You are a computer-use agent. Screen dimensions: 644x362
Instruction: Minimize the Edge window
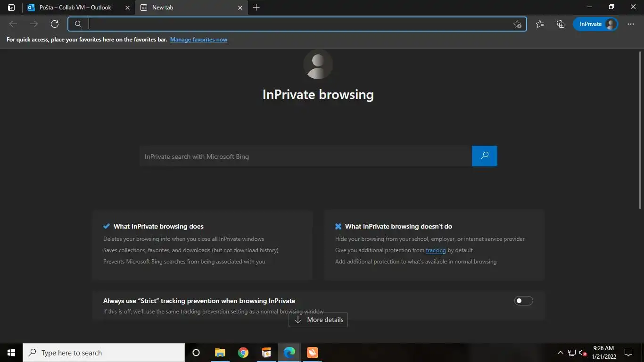tap(590, 7)
